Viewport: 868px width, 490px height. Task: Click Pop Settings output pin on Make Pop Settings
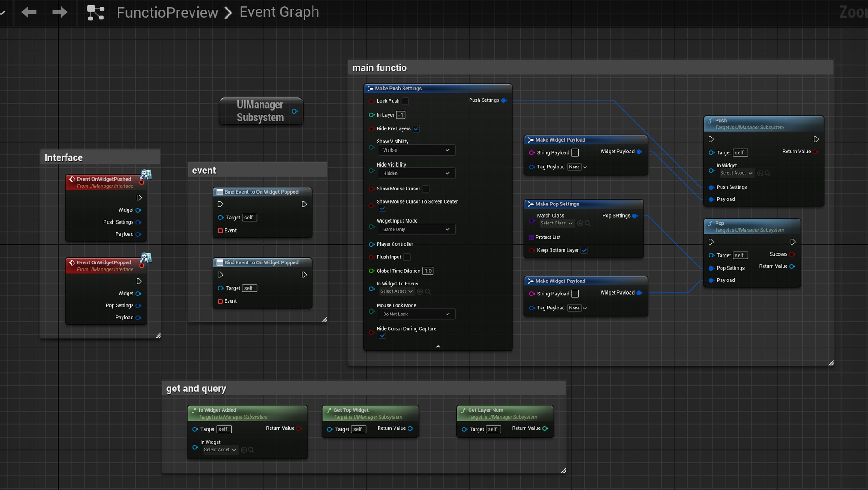point(635,216)
